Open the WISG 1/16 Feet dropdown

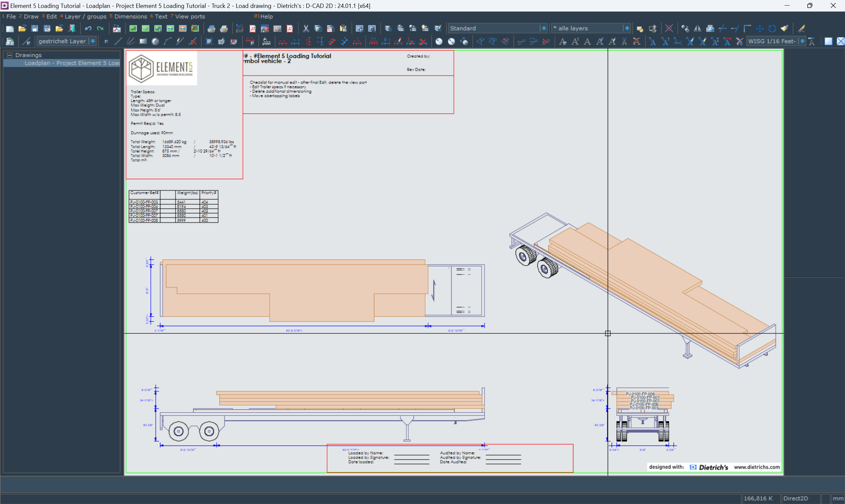point(802,42)
